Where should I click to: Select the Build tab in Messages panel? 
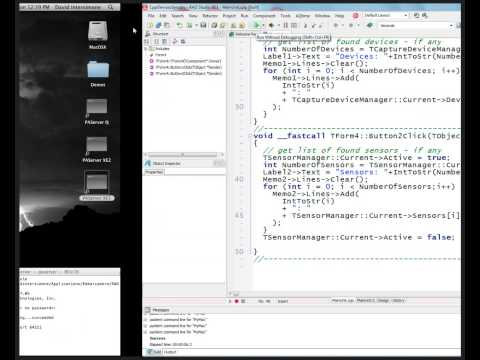(x=155, y=352)
